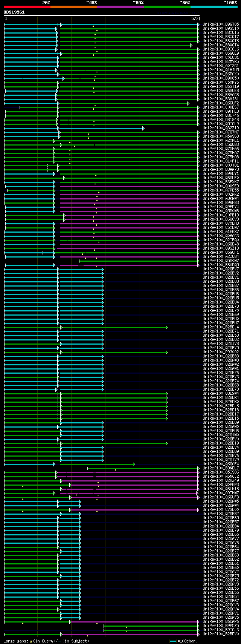Select the UniRef100_C5WQB3 label
Screen dimensions: 241x644
221,145
